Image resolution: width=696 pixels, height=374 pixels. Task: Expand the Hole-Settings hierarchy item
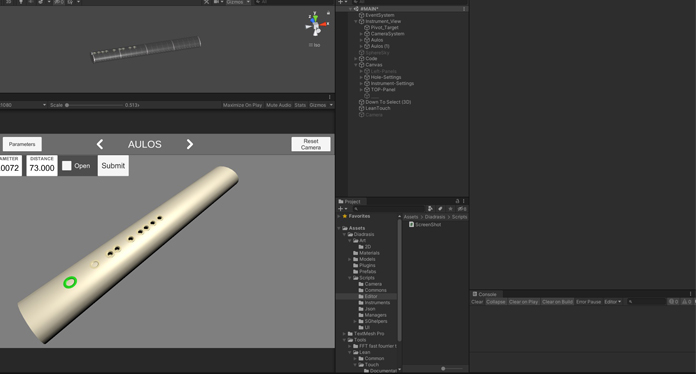361,77
